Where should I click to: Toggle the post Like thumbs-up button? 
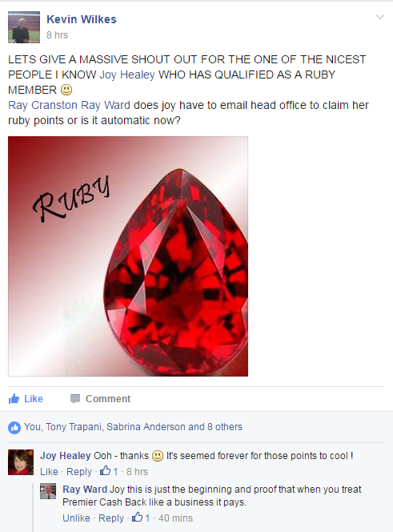pos(26,399)
